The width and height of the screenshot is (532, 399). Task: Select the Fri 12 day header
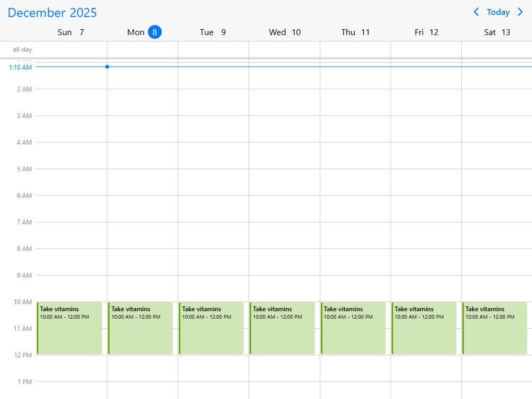(x=426, y=32)
